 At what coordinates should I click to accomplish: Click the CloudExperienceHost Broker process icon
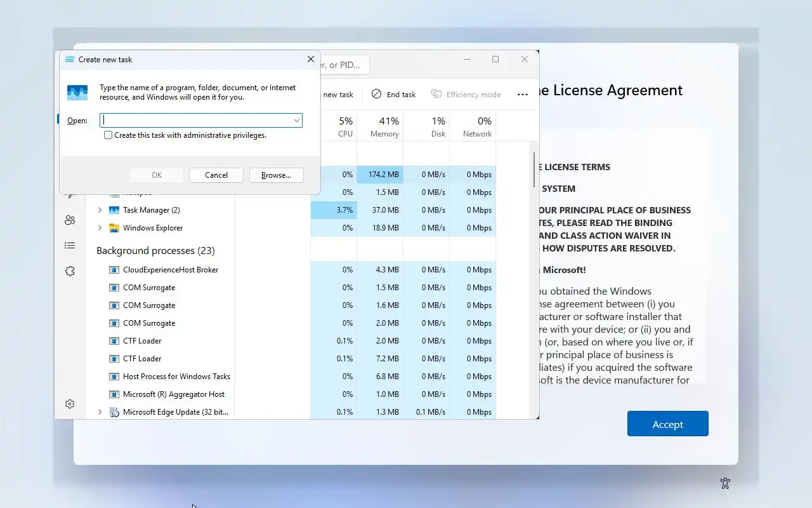pyautogui.click(x=114, y=270)
